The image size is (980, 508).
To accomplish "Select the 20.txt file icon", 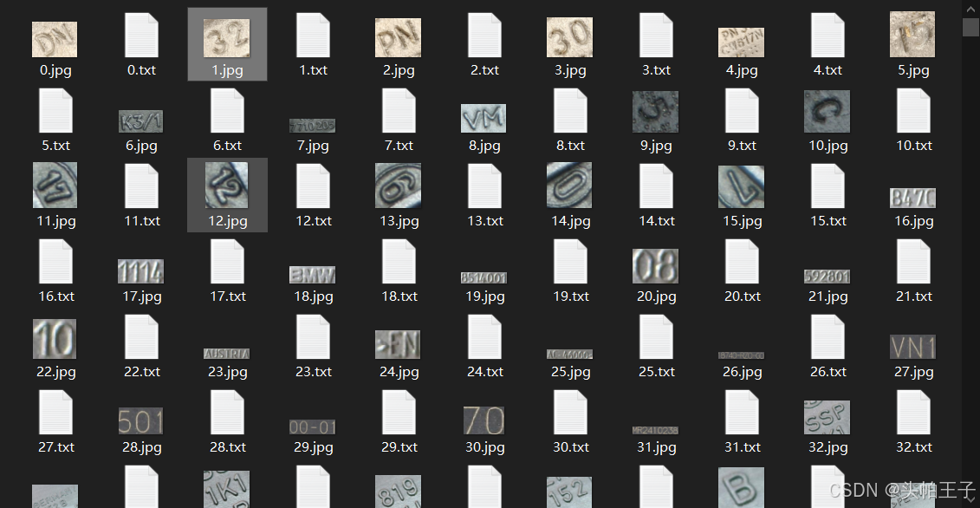I will pos(742,262).
